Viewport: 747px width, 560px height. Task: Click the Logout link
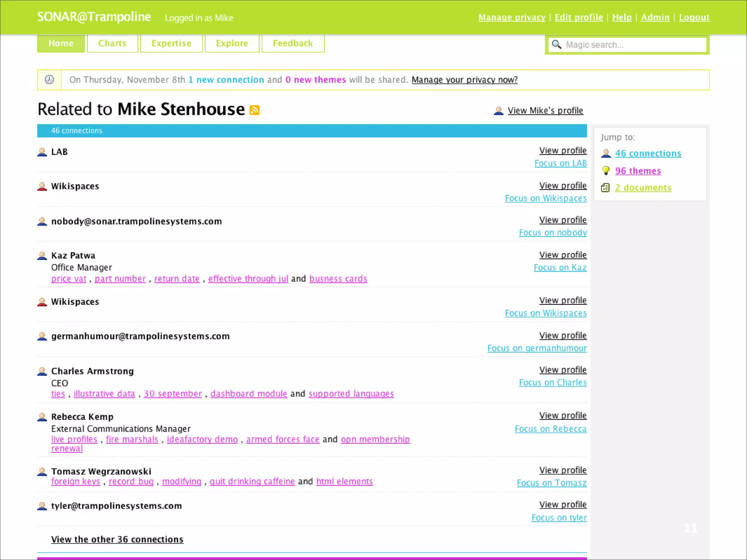point(694,17)
